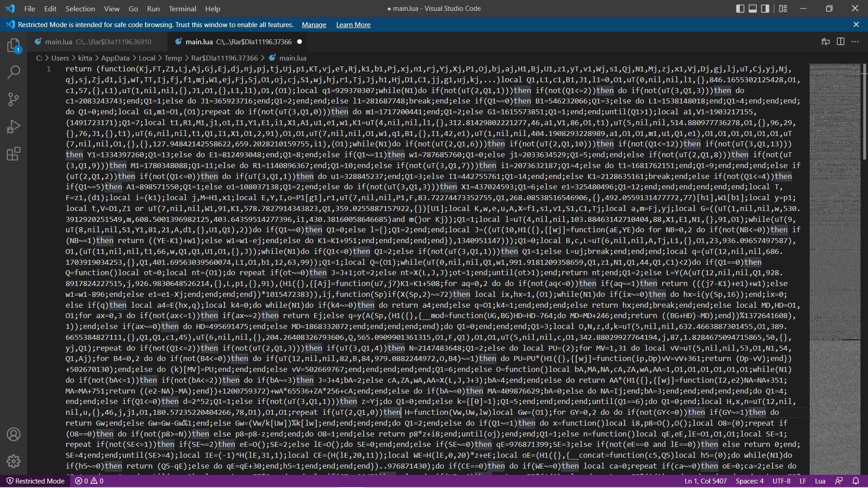The height and width of the screenshot is (488, 868).
Task: Click the Open Changes icon in editor toolbar
Action: 826,42
